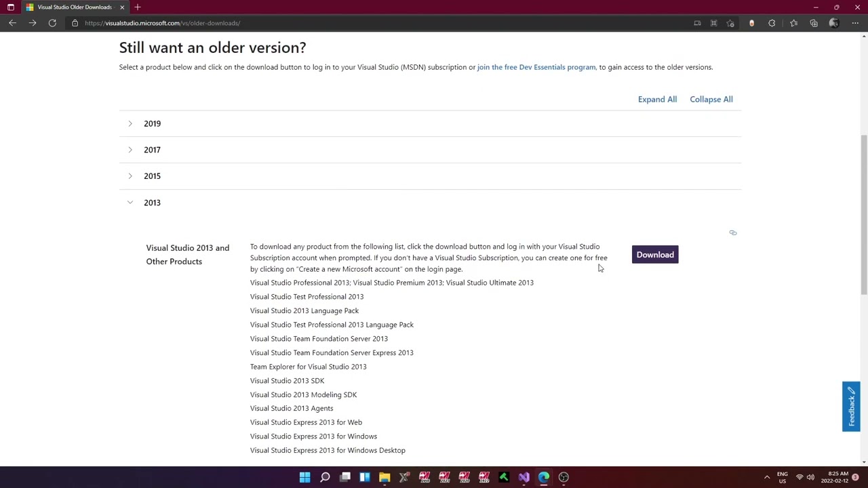Image resolution: width=868 pixels, height=488 pixels.
Task: Click 'Team Explorer for Visual Studio 2013' text
Action: pos(308,367)
